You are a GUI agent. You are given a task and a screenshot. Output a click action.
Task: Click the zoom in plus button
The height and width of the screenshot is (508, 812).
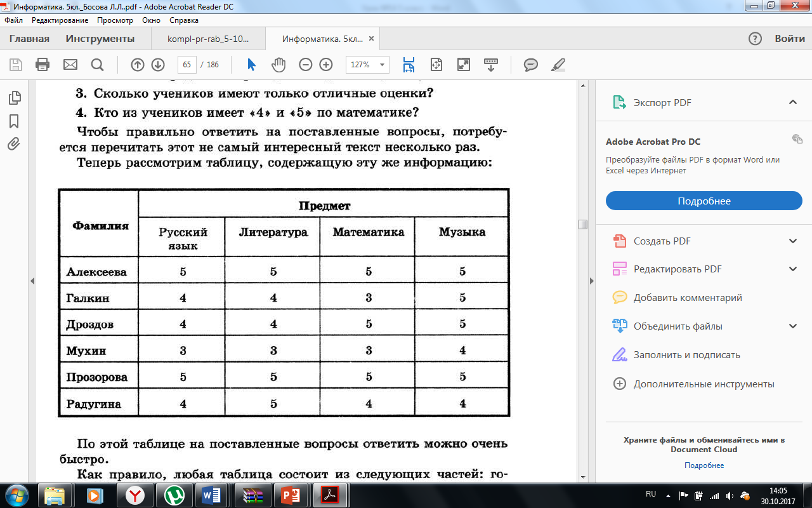(326, 64)
